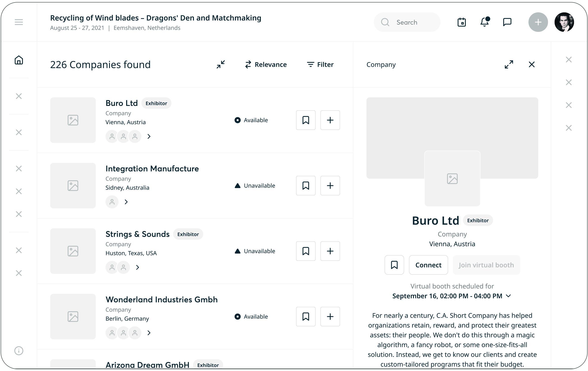The width and height of the screenshot is (588, 371).
Task: Expand Strings & Sounds members chevron
Action: point(138,267)
